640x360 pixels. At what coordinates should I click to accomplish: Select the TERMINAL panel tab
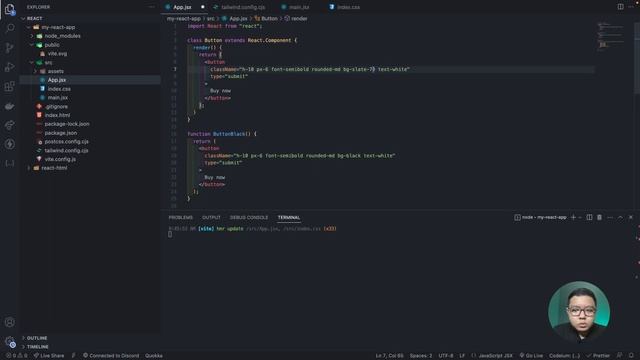(x=289, y=217)
